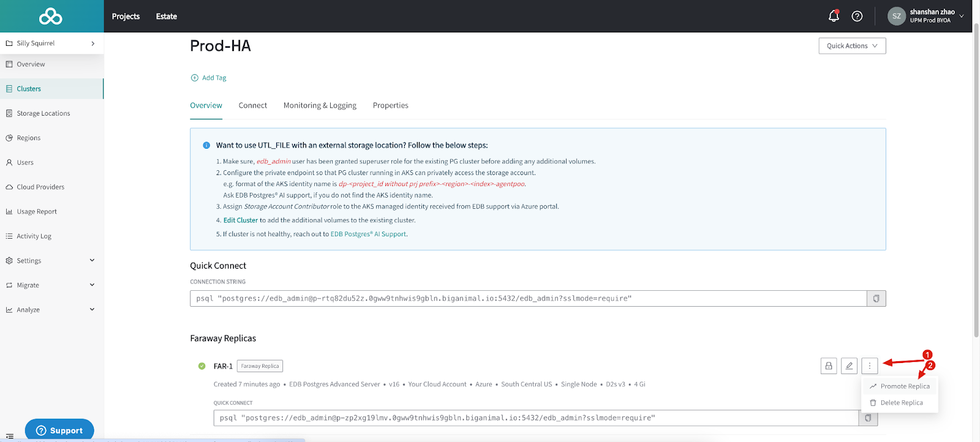
Task: Click the Prod-HA cluster title
Action: [221, 46]
